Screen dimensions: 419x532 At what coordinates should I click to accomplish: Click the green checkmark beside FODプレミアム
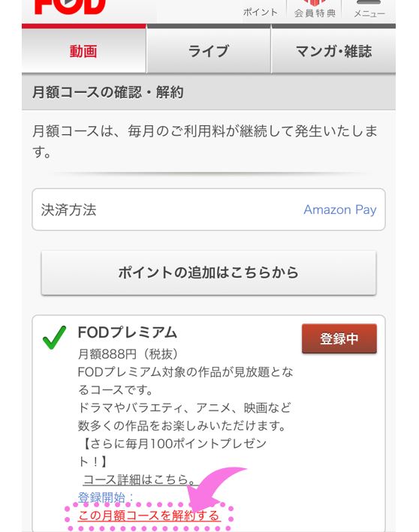[54, 337]
